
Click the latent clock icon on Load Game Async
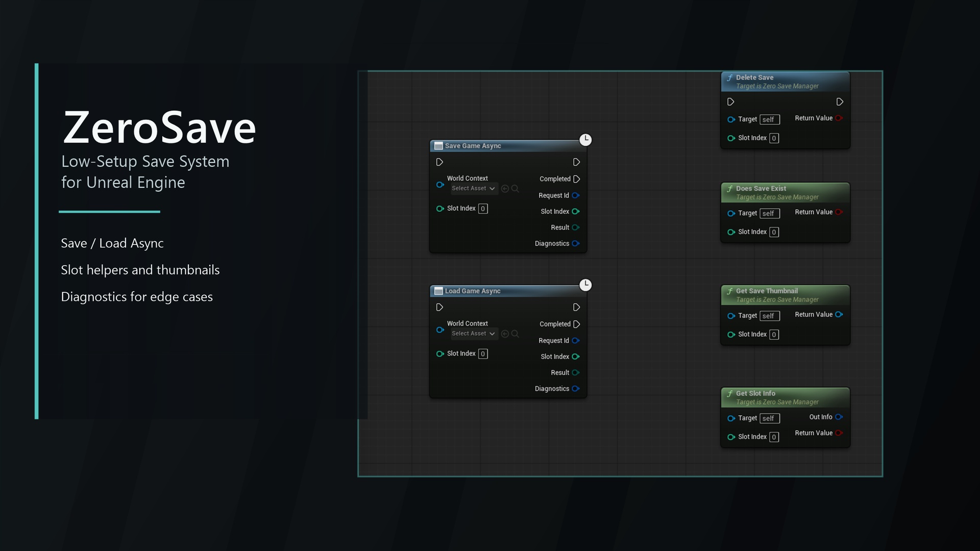click(x=585, y=285)
